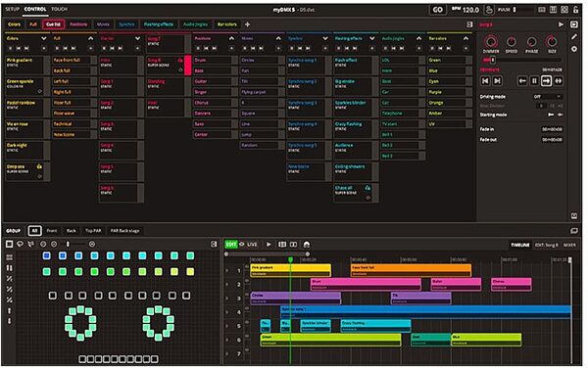Viewport: 588px width, 368px height.
Task: Switch the timeline to LIVE mode
Action: [253, 245]
